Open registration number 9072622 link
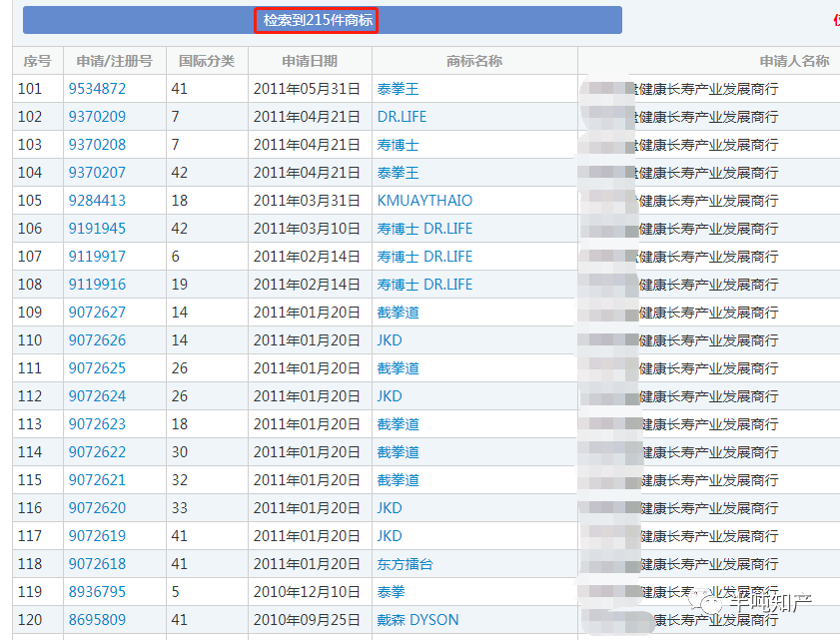This screenshot has width=840, height=640. (97, 451)
